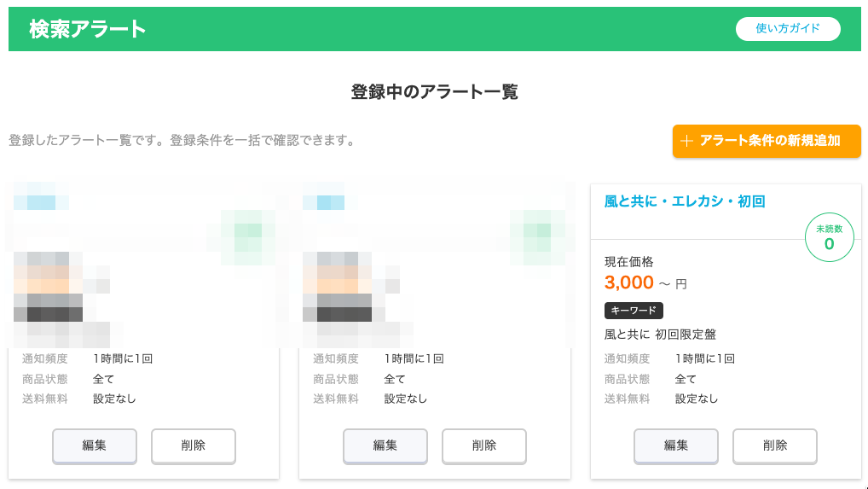Click the 登録中のアラート一覧 heading
This screenshot has width=868, height=489.
(x=434, y=92)
